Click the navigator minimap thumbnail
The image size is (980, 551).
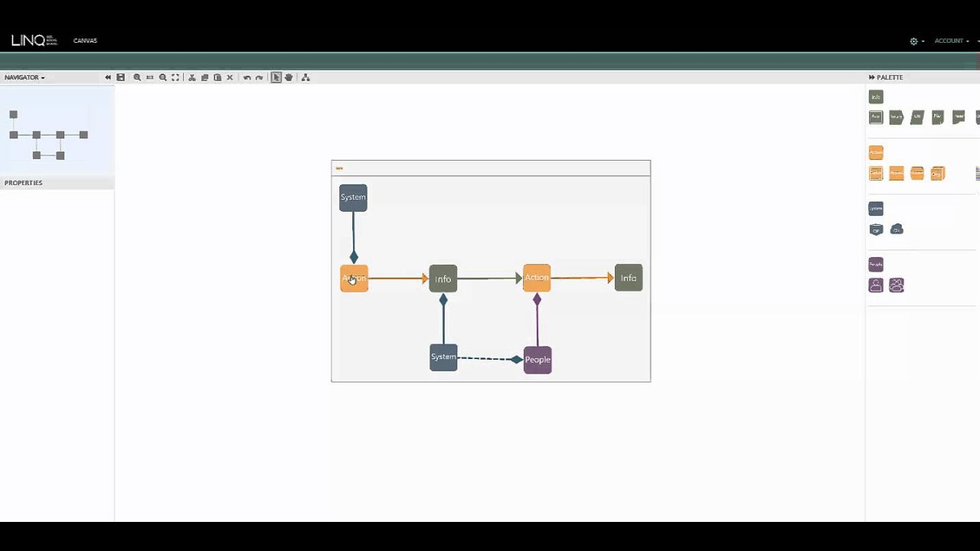coord(57,129)
